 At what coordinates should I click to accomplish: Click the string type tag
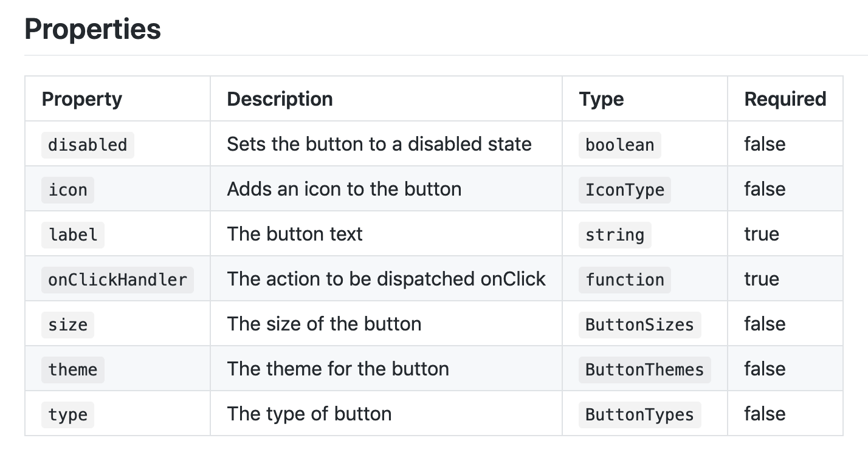pos(615,235)
